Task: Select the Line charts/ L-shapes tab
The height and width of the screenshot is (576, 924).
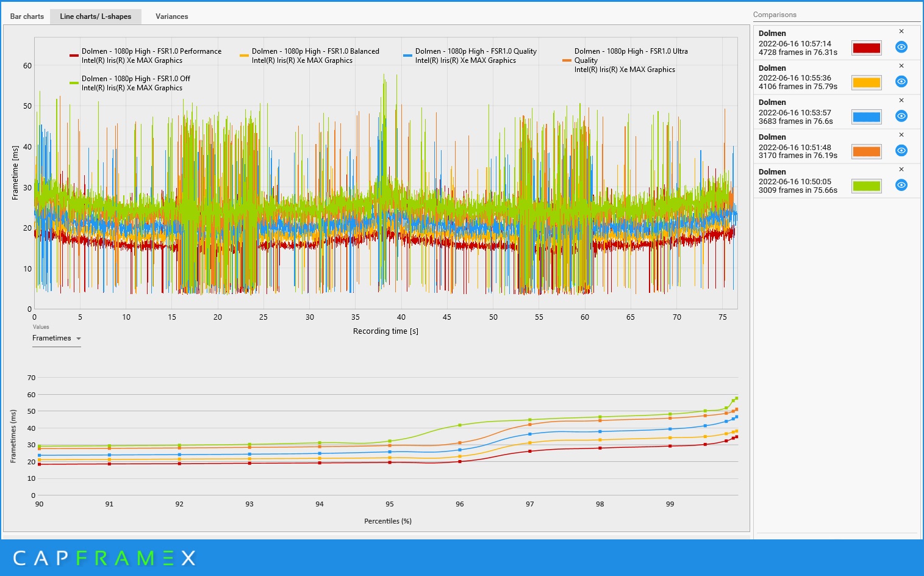Action: coord(96,16)
